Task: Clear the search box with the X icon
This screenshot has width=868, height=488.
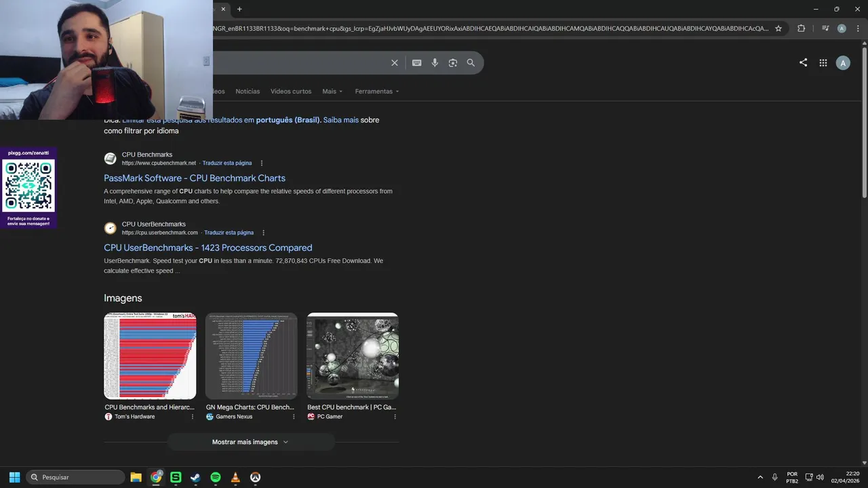Action: click(x=395, y=62)
